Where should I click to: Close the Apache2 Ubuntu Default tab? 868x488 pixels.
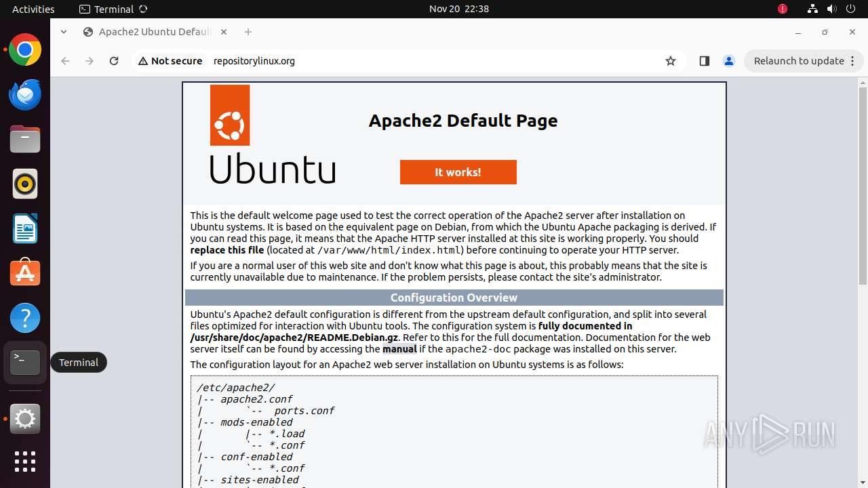[224, 32]
